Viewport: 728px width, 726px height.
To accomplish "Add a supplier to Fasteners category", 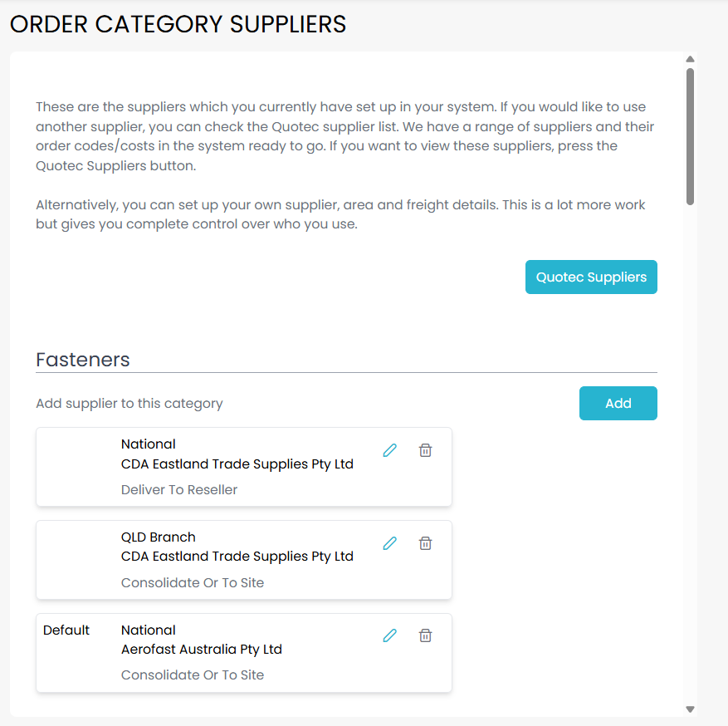I will (x=618, y=404).
